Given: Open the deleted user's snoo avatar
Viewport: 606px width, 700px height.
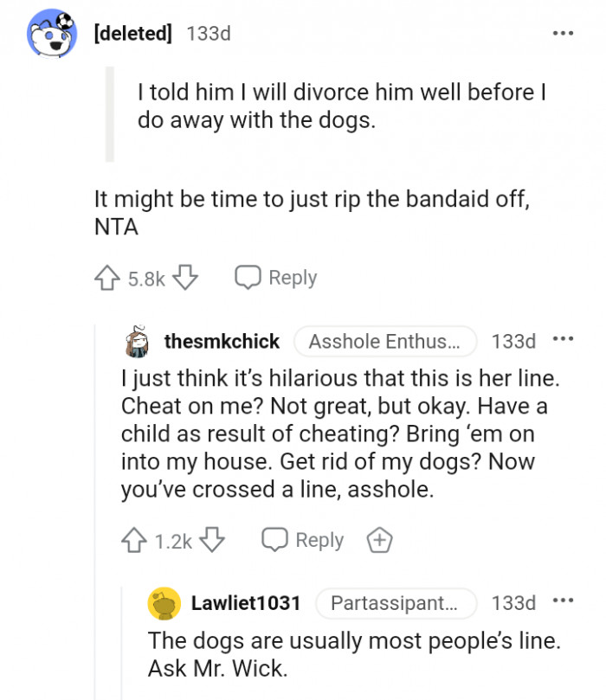Looking at the screenshot, I should click(x=54, y=34).
